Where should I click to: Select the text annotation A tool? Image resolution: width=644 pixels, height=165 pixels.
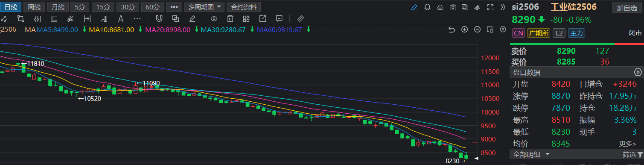coord(121,18)
